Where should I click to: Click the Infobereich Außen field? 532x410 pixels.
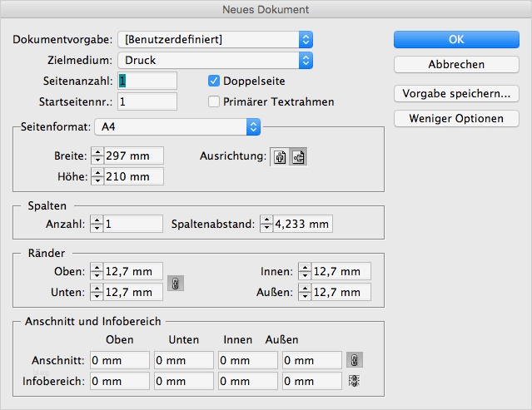312,381
